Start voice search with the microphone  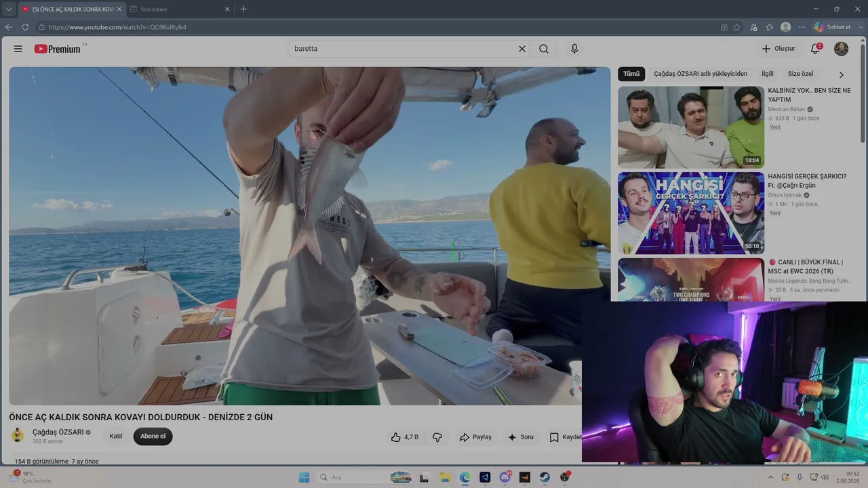tap(574, 49)
